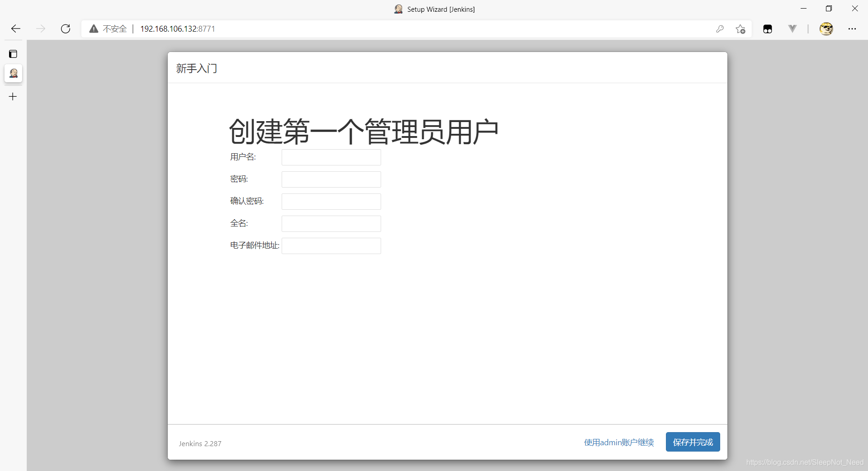Click the Jenkins 2.287 version text

point(200,444)
